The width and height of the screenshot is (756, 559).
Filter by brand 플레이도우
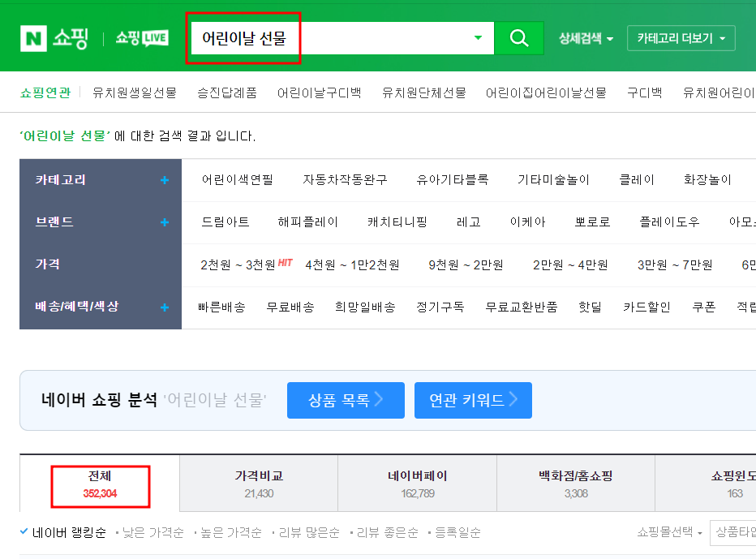669,221
